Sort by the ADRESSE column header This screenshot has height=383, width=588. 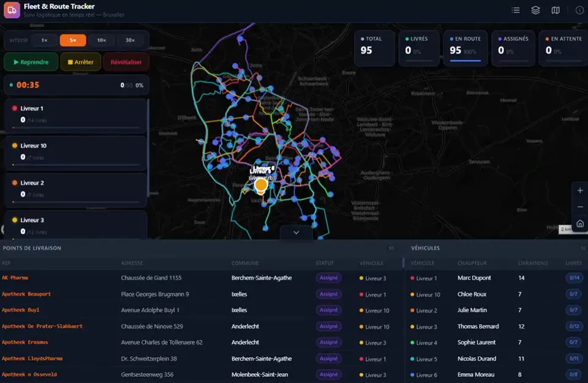pyautogui.click(x=132, y=263)
